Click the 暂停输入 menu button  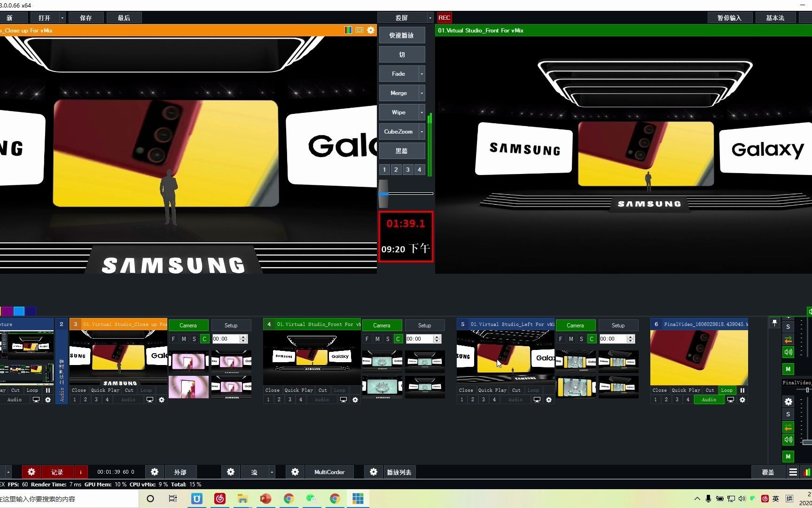[729, 18]
